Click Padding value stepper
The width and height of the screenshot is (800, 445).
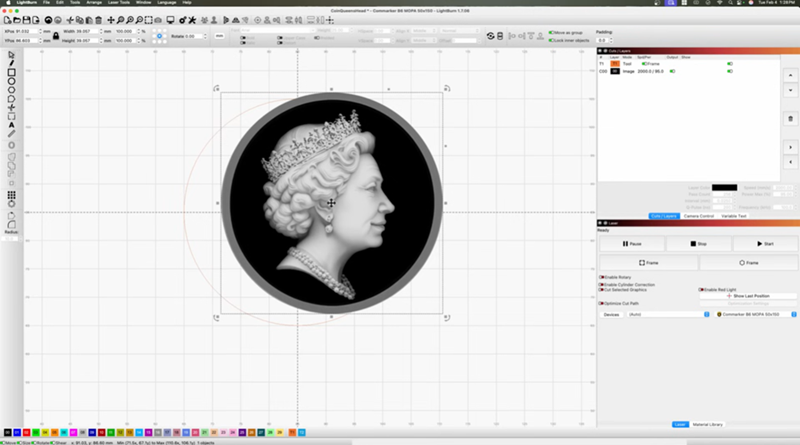coord(611,40)
